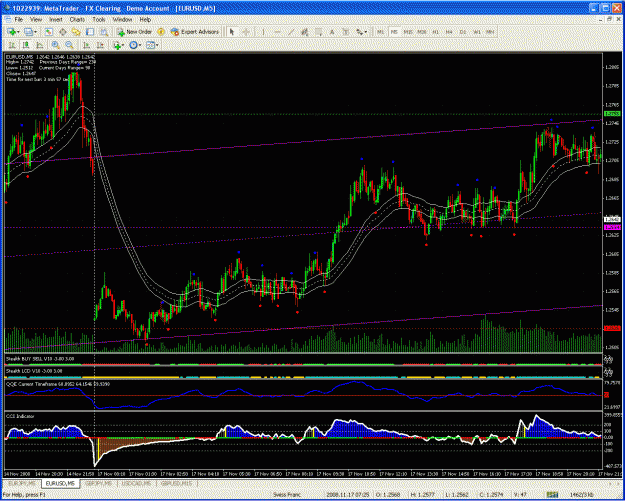Switch to the H1 timeframe

tap(436, 32)
